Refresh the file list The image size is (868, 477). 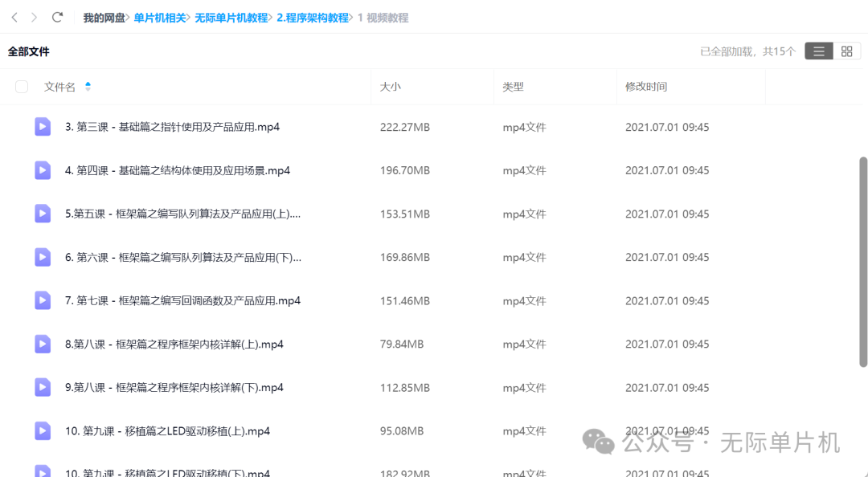57,17
